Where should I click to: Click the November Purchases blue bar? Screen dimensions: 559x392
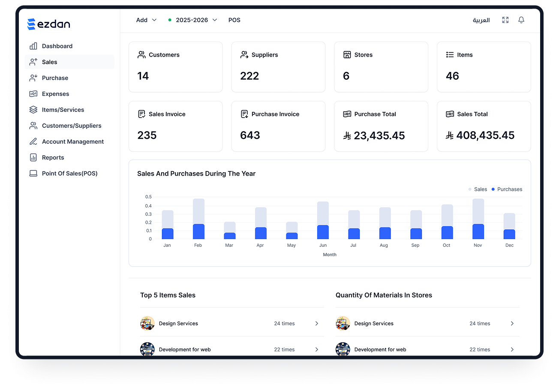tap(478, 232)
